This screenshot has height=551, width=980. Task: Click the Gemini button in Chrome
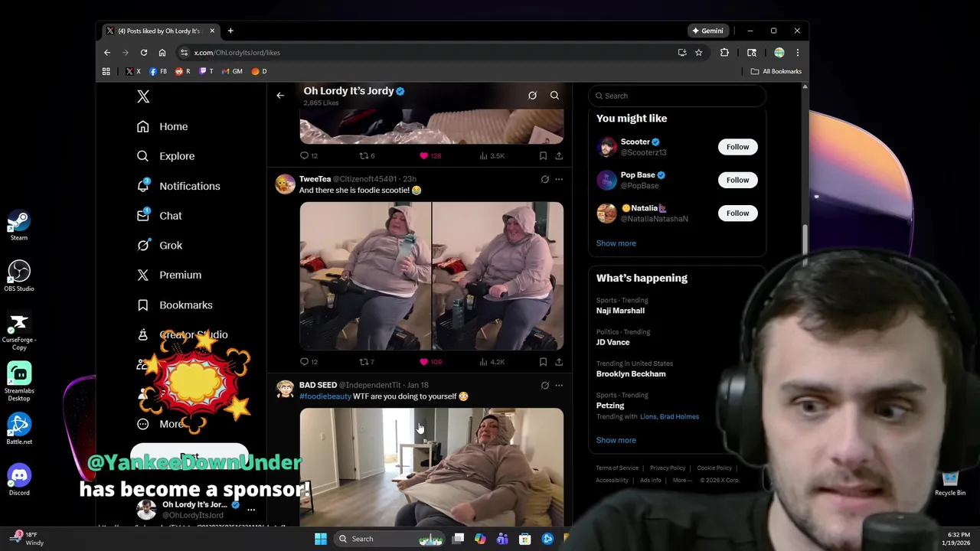[x=707, y=31]
